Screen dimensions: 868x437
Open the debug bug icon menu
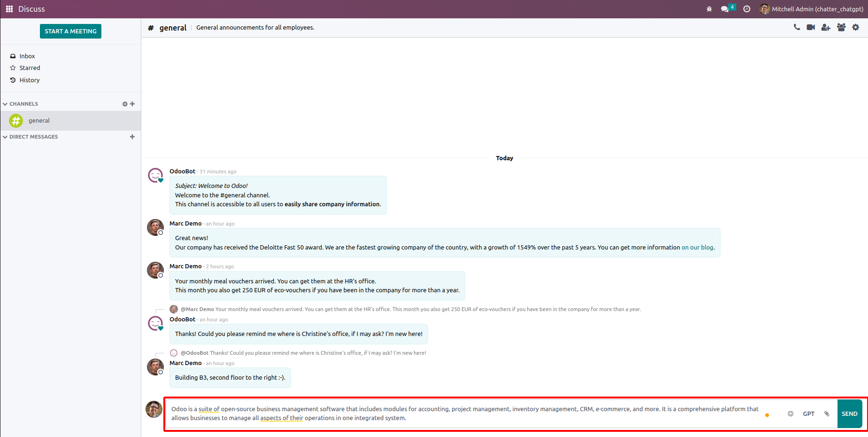tap(709, 9)
